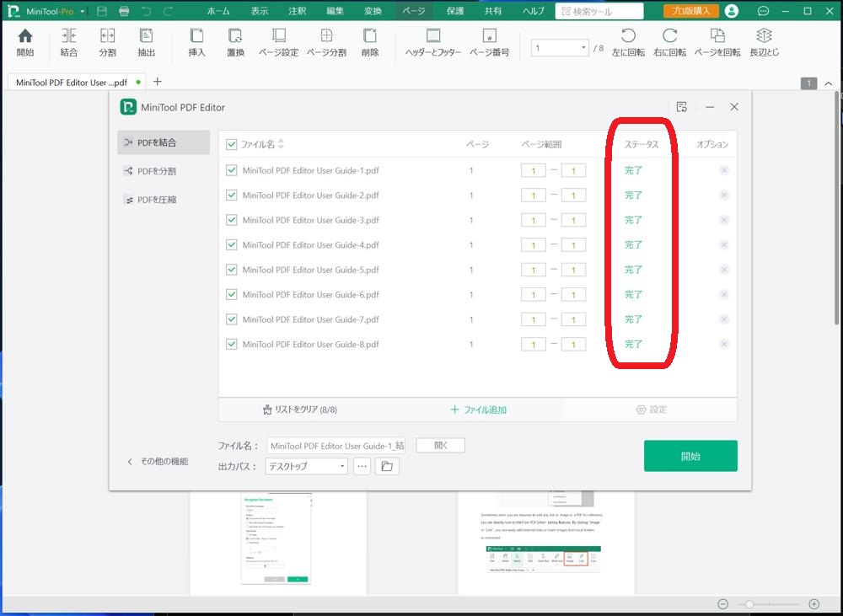Image resolution: width=843 pixels, height=616 pixels.
Task: Go back to その他の機能
Action: pyautogui.click(x=158, y=461)
